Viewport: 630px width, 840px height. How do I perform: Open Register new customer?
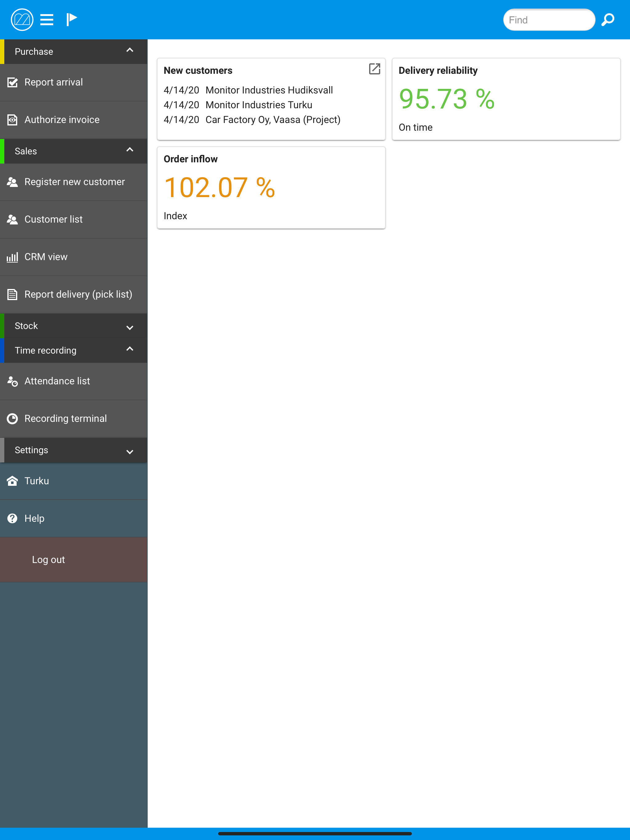coord(74,182)
